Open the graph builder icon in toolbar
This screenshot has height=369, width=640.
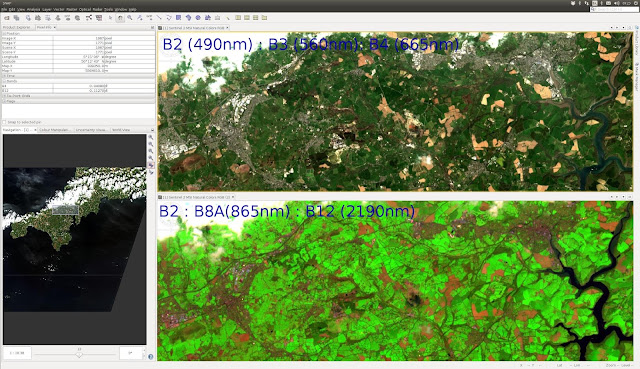[89, 18]
